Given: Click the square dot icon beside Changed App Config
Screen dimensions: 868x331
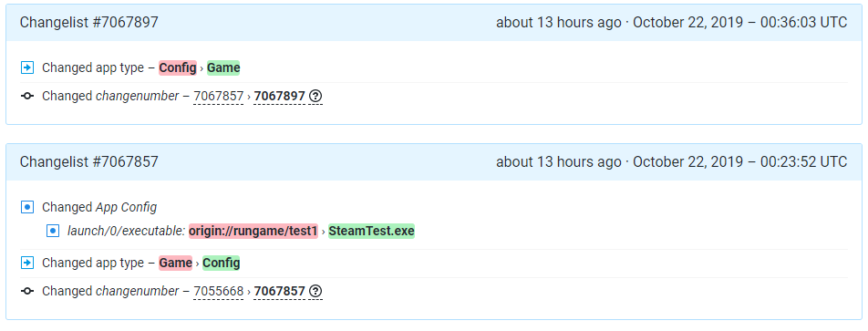Looking at the screenshot, I should pos(27,208).
